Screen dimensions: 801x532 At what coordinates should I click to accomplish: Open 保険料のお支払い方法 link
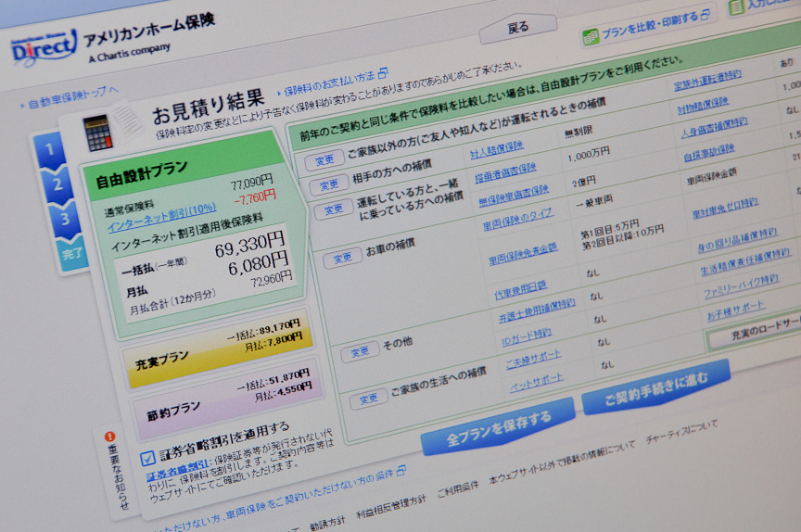click(329, 84)
